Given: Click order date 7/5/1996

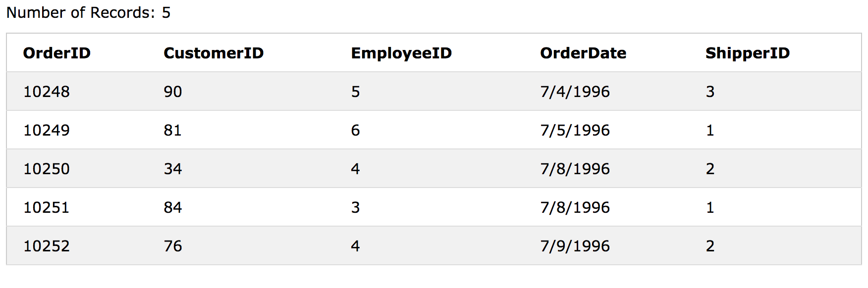Looking at the screenshot, I should tap(575, 130).
